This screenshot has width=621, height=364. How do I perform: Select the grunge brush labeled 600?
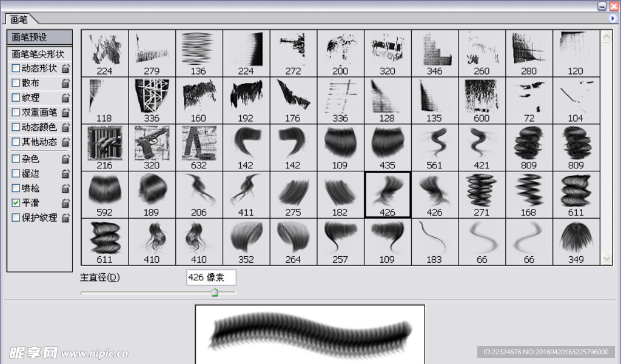coord(482,96)
